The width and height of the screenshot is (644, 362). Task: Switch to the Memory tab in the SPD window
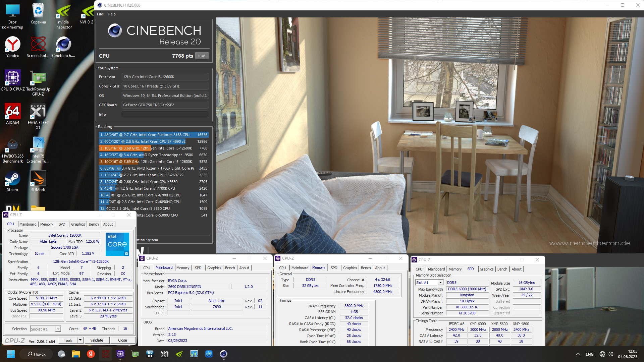455,269
